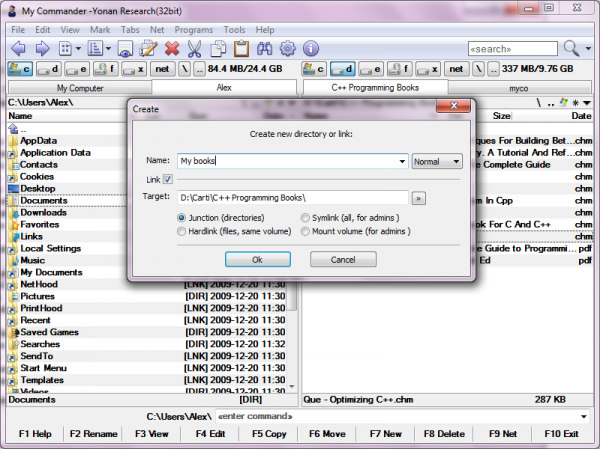
Task: Expand the Name field history dropdown
Action: pyautogui.click(x=402, y=161)
